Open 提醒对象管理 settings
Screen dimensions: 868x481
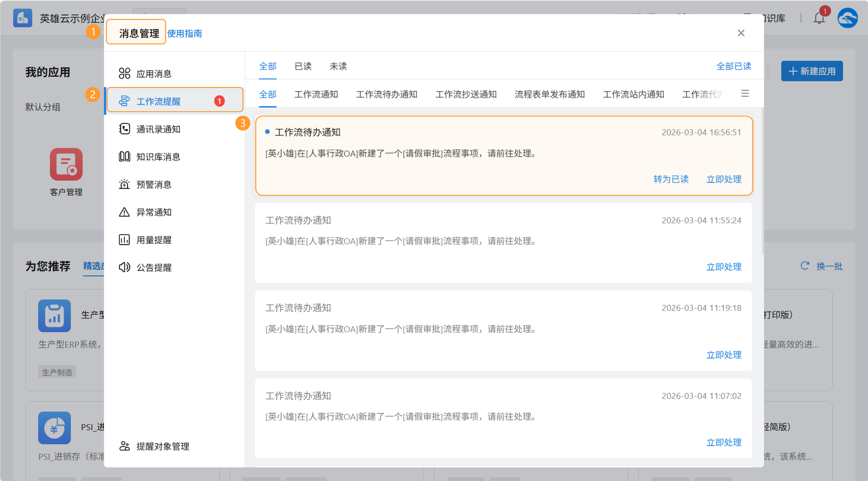click(x=162, y=446)
